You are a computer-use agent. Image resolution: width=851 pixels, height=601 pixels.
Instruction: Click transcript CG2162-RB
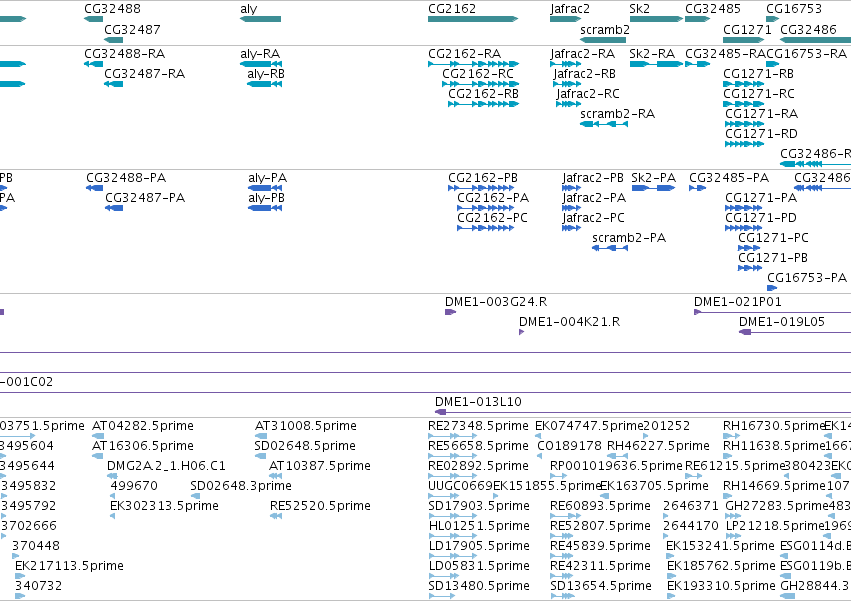(x=483, y=104)
